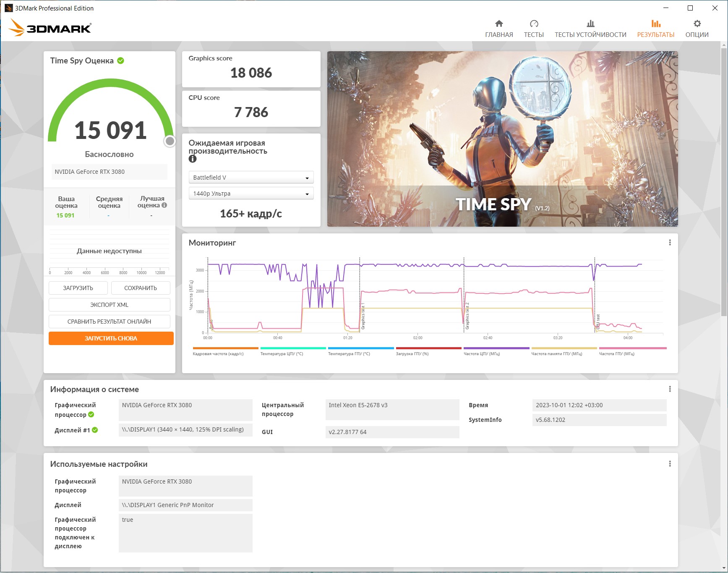Expand the Battlefield V game dropdown

pos(251,178)
